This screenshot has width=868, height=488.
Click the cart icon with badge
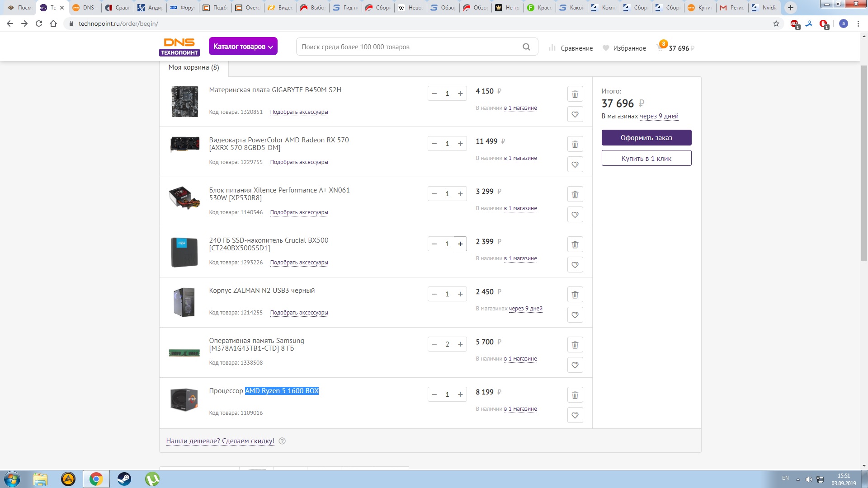660,47
